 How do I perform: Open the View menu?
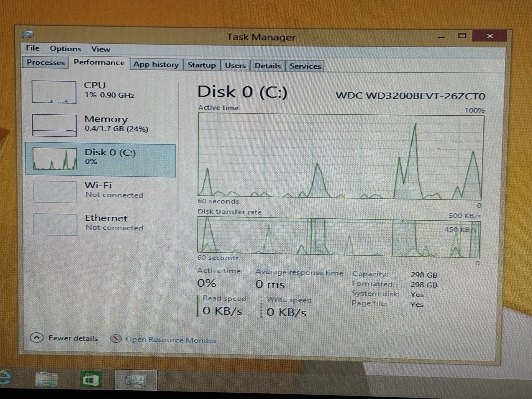[x=101, y=49]
